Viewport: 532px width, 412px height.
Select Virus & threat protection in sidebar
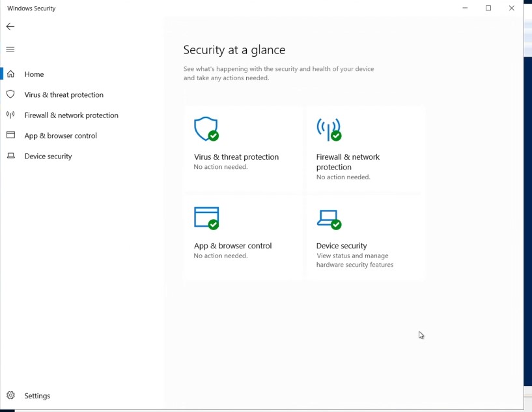pos(64,95)
